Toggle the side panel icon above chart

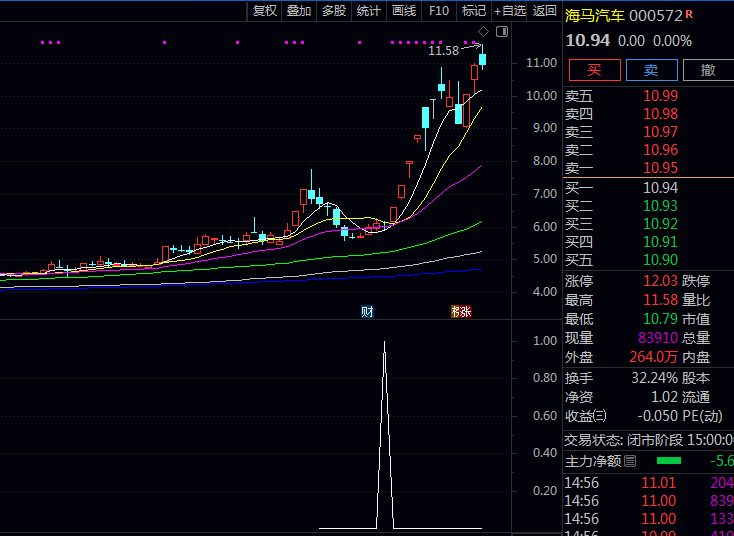501,32
